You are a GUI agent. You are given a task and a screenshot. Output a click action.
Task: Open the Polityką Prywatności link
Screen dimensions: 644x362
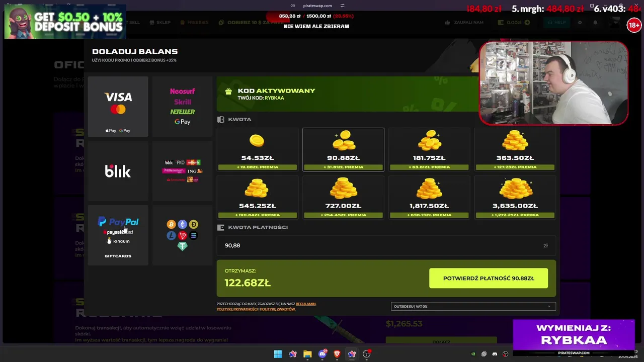pos(237,309)
